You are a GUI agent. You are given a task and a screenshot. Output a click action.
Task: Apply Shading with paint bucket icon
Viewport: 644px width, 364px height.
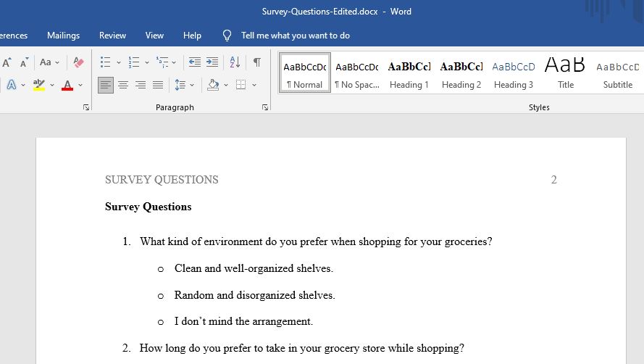[x=213, y=85]
